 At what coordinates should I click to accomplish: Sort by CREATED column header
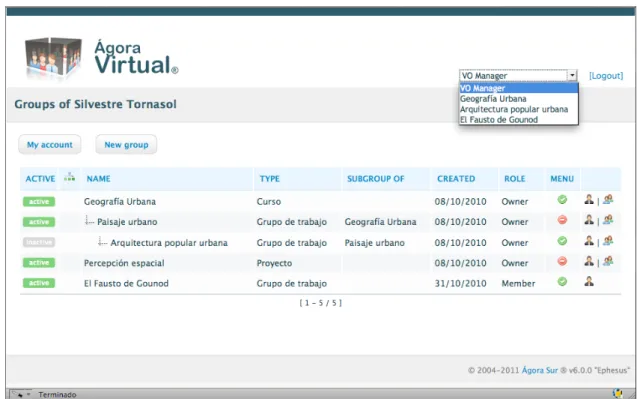click(x=456, y=179)
